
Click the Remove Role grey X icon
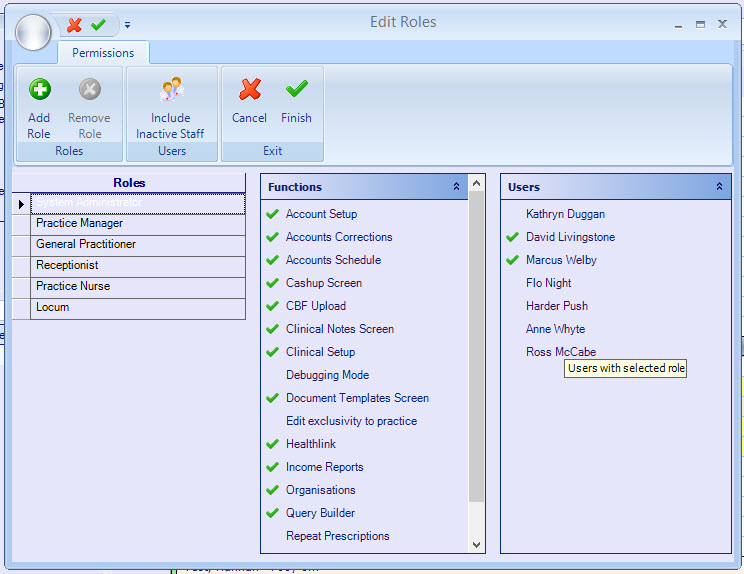90,89
